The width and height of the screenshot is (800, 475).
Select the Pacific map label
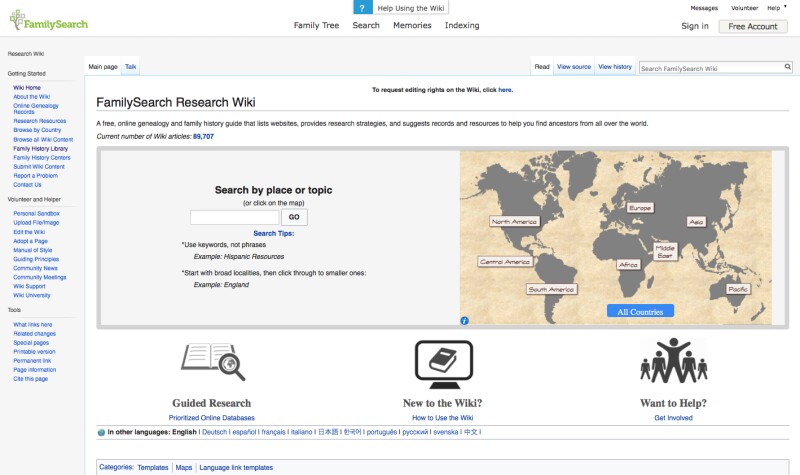pyautogui.click(x=738, y=289)
